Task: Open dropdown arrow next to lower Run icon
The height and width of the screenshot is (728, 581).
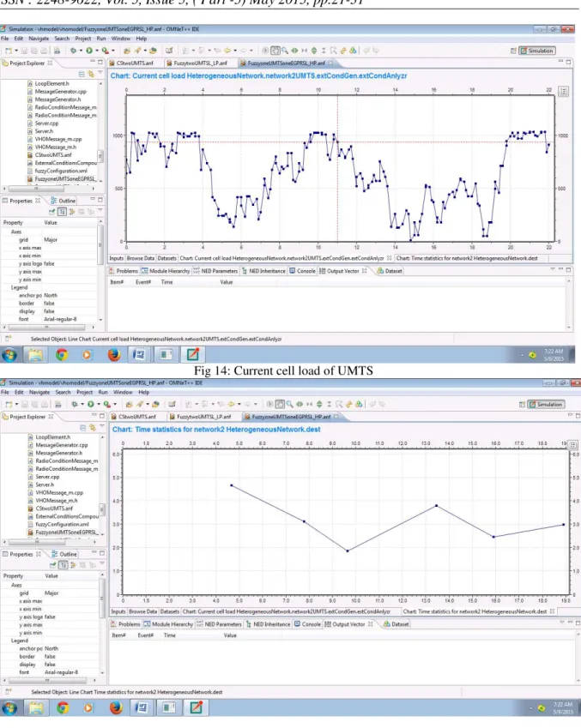Action: (99, 405)
